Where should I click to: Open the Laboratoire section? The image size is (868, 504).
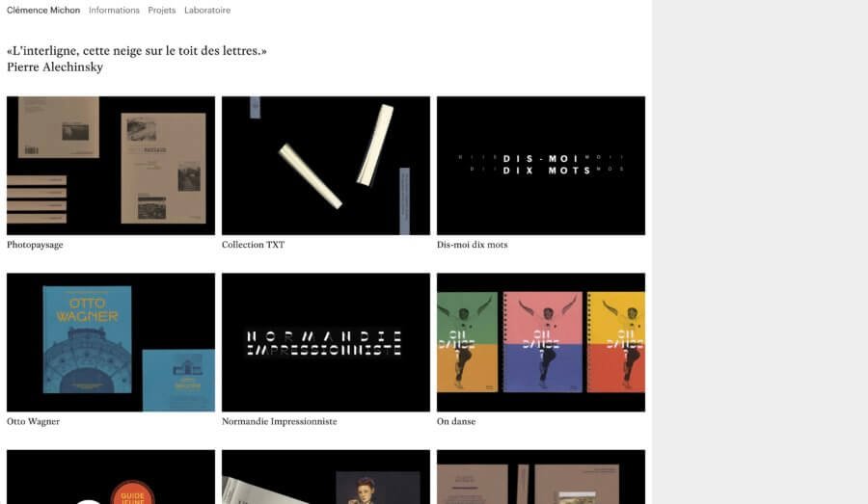click(207, 10)
